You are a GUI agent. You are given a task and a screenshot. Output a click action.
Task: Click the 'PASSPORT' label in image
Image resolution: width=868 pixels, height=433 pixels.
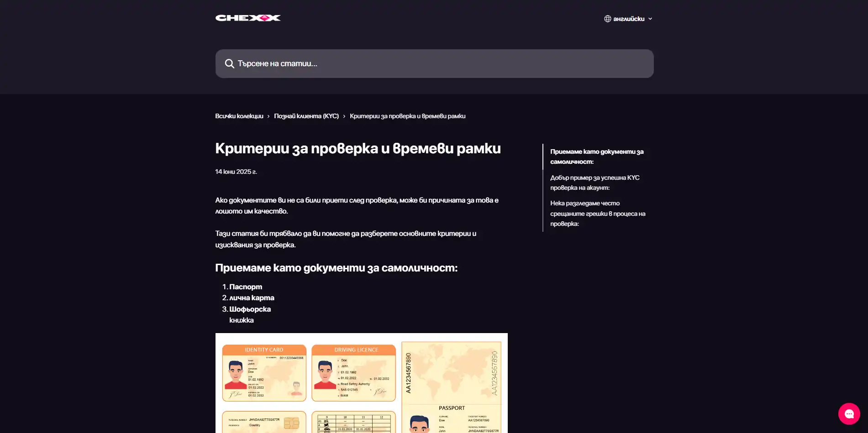(452, 408)
